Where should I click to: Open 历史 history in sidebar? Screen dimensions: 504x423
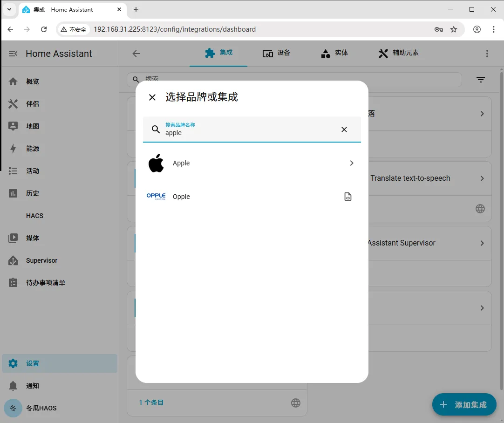coord(60,193)
